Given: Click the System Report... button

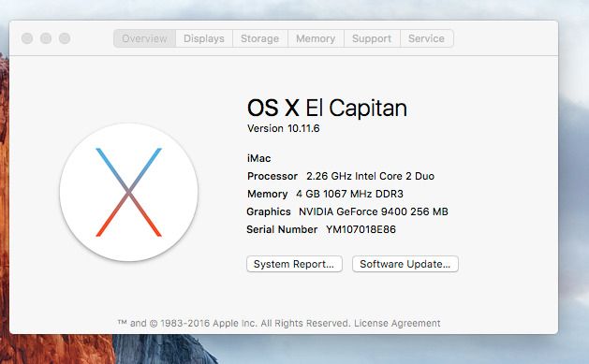Looking at the screenshot, I should pyautogui.click(x=294, y=264).
